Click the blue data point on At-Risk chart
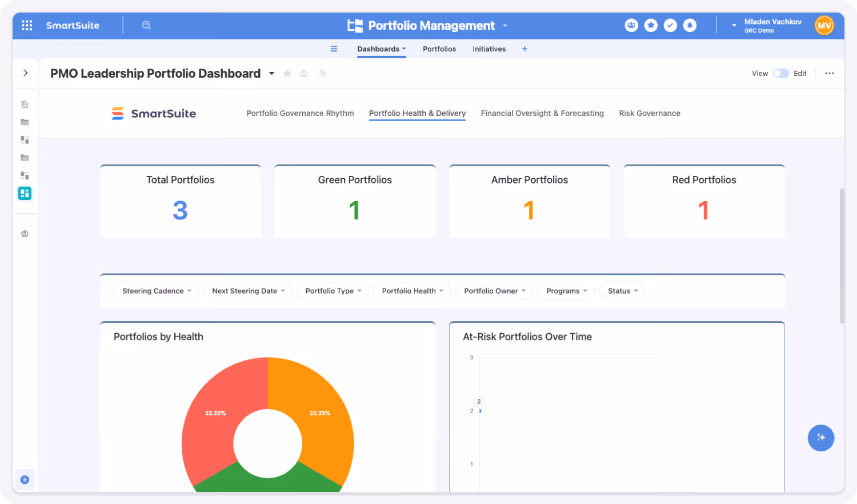 [x=480, y=411]
